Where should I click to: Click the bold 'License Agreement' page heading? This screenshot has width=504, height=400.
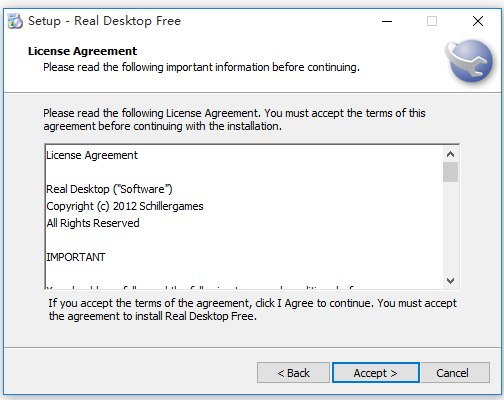pos(82,51)
